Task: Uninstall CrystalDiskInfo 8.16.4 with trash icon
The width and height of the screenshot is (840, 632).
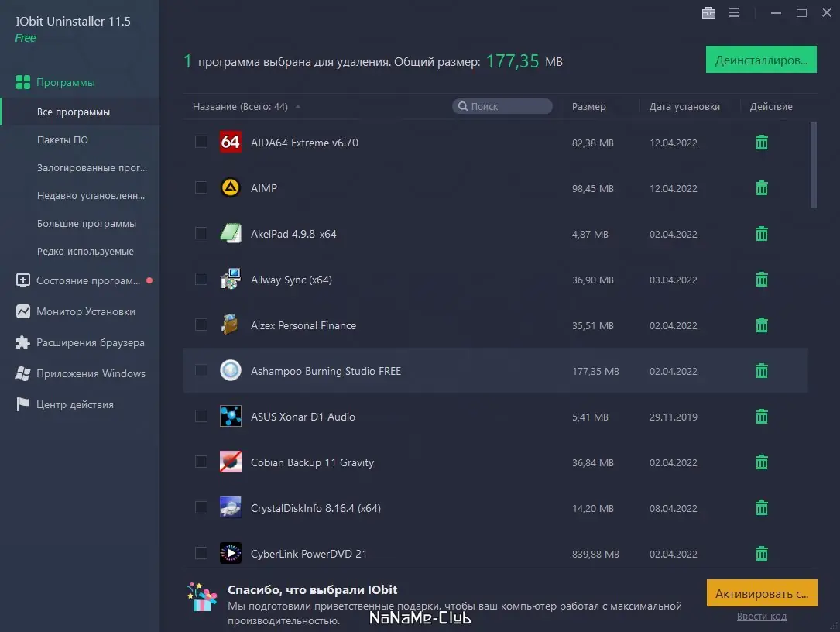Action: tap(761, 507)
